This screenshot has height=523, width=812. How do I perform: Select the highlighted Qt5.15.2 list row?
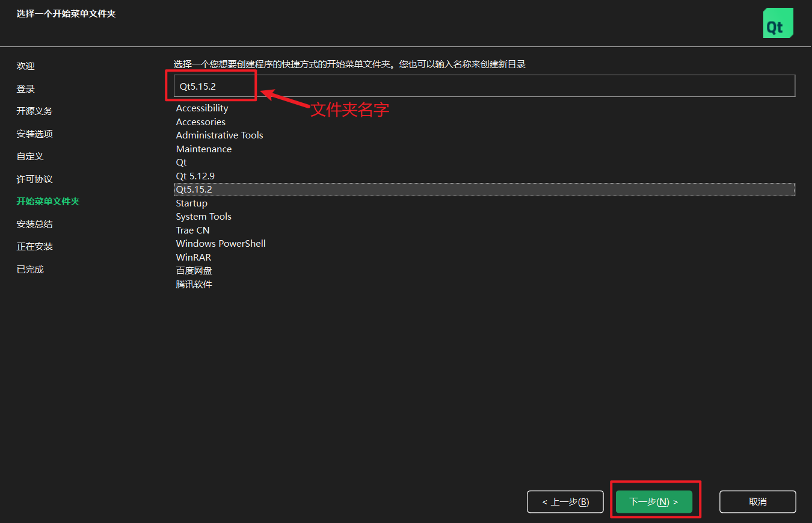[x=484, y=190]
